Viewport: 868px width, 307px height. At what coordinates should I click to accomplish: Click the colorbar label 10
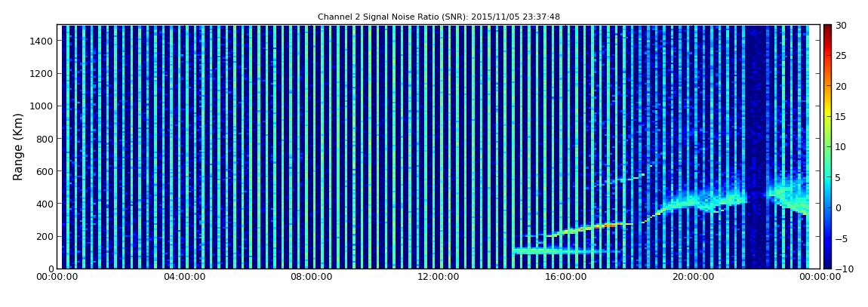pos(842,147)
